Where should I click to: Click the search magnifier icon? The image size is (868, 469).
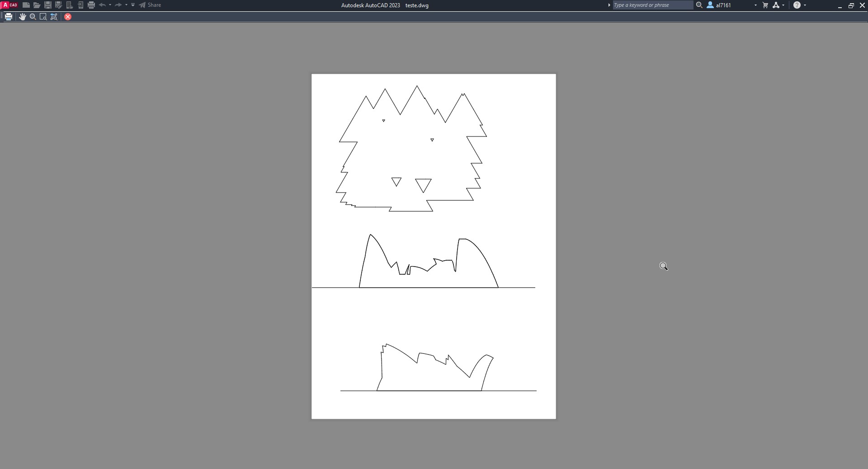pos(699,5)
